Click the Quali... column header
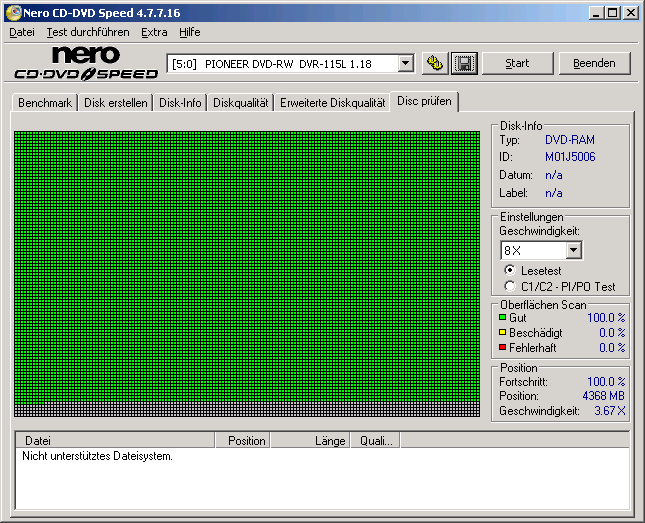The height and width of the screenshot is (523, 645). (x=375, y=441)
